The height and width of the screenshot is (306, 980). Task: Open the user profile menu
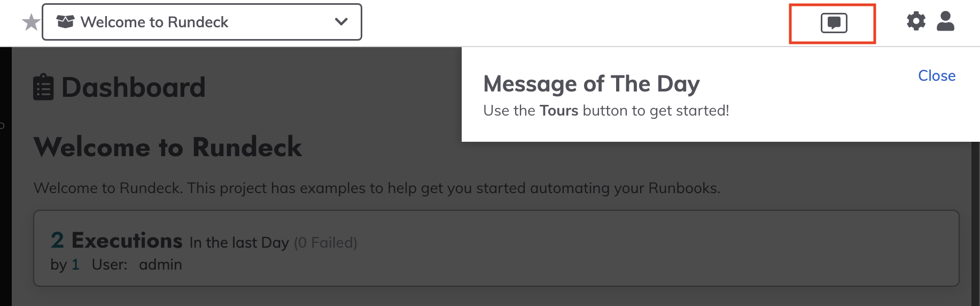tap(945, 21)
